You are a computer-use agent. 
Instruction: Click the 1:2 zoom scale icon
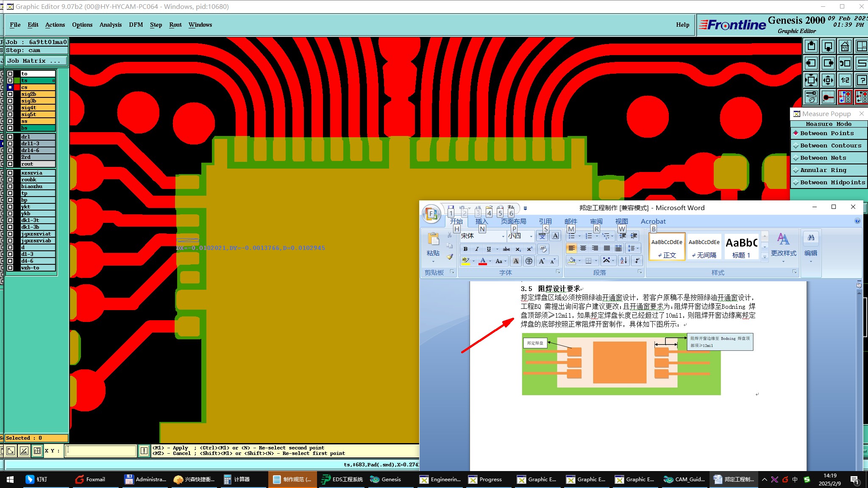[x=845, y=80]
